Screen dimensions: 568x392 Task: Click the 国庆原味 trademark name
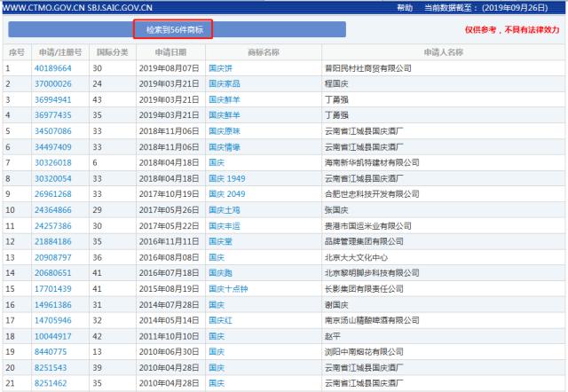224,131
